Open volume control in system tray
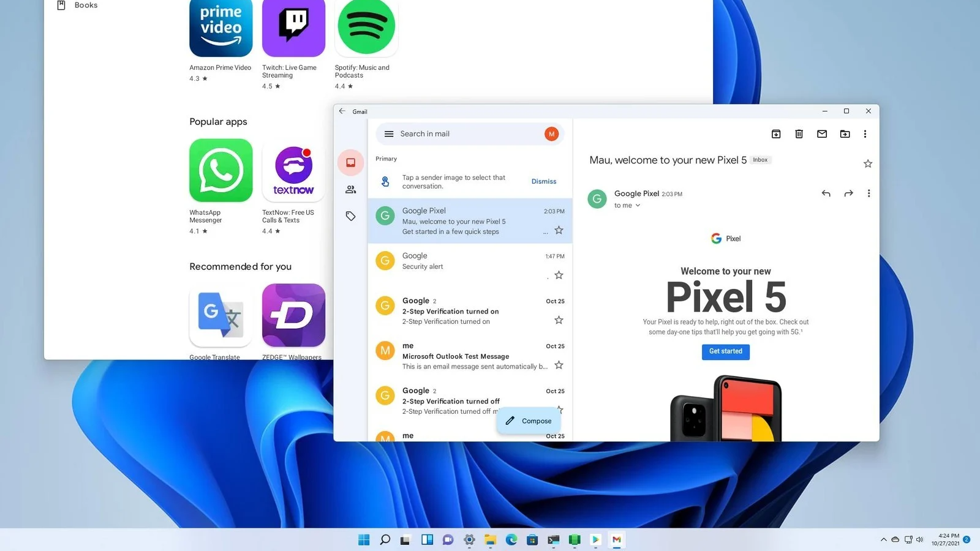980x551 pixels. point(919,539)
